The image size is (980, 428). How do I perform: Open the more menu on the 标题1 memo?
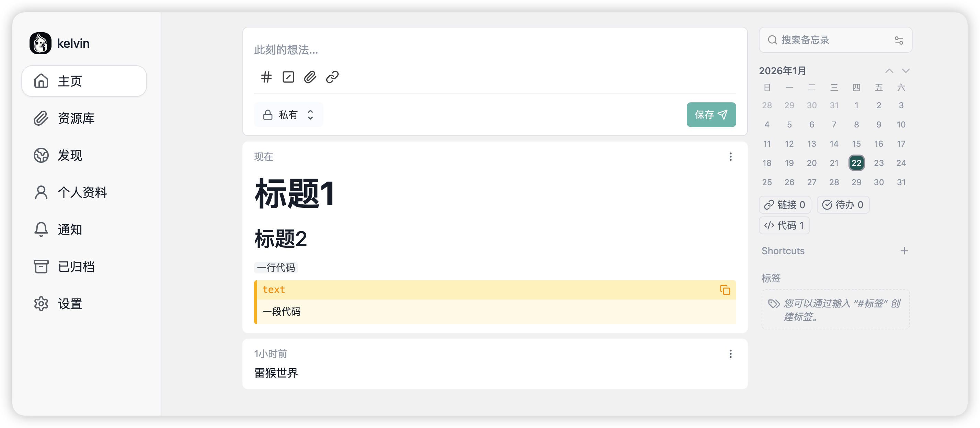tap(730, 157)
